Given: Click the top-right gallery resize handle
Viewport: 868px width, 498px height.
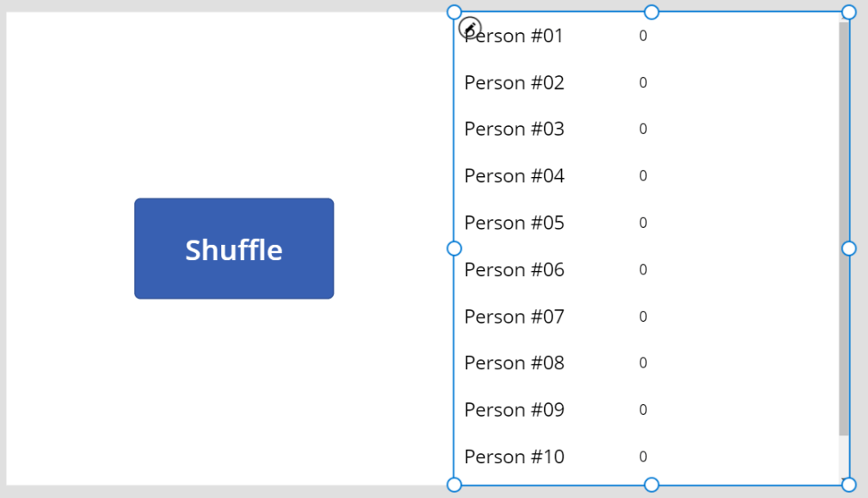Looking at the screenshot, I should 849,12.
